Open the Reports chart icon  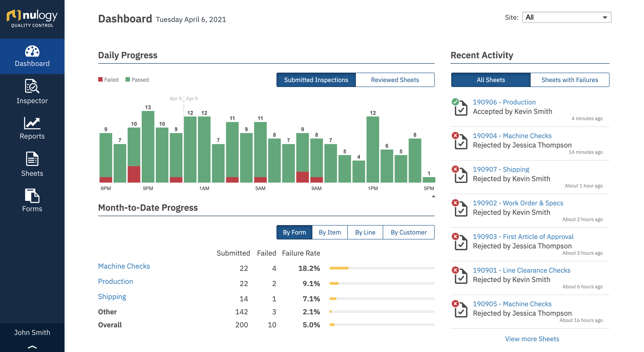point(32,123)
